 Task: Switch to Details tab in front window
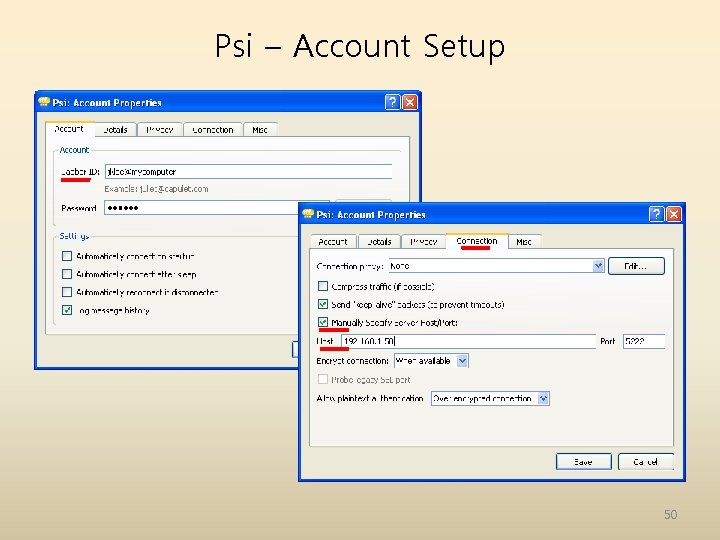(x=379, y=242)
